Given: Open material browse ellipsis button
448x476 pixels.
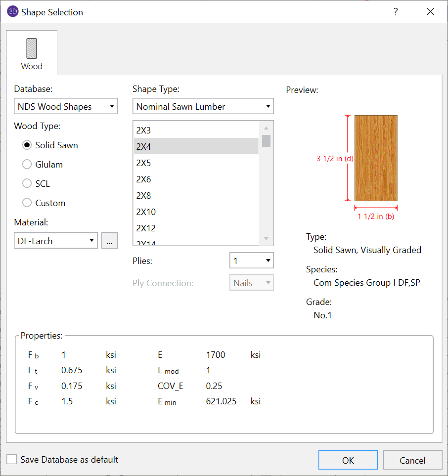Looking at the screenshot, I should pos(109,241).
